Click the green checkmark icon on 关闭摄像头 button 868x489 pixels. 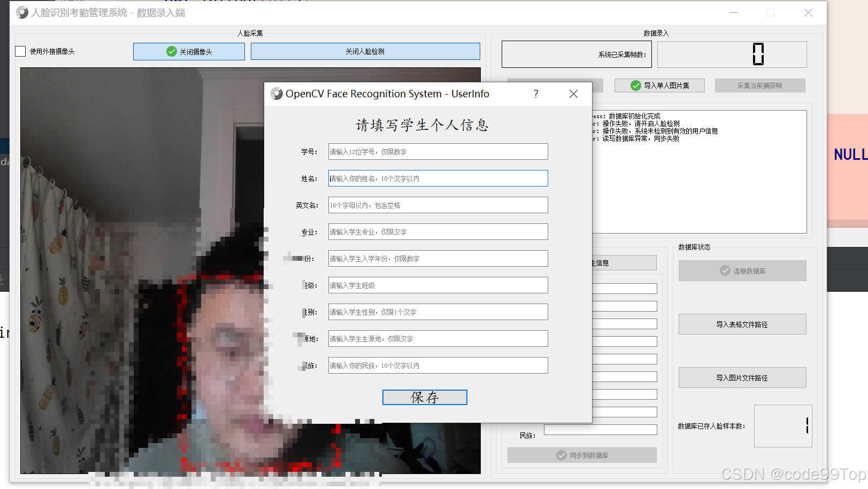coord(171,51)
